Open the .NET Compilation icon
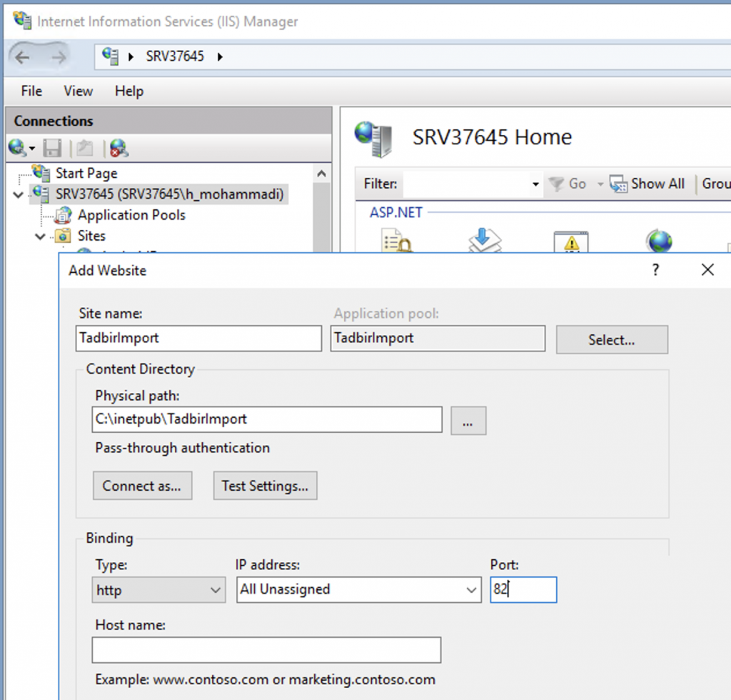Viewport: 731px width, 700px height. 485,240
